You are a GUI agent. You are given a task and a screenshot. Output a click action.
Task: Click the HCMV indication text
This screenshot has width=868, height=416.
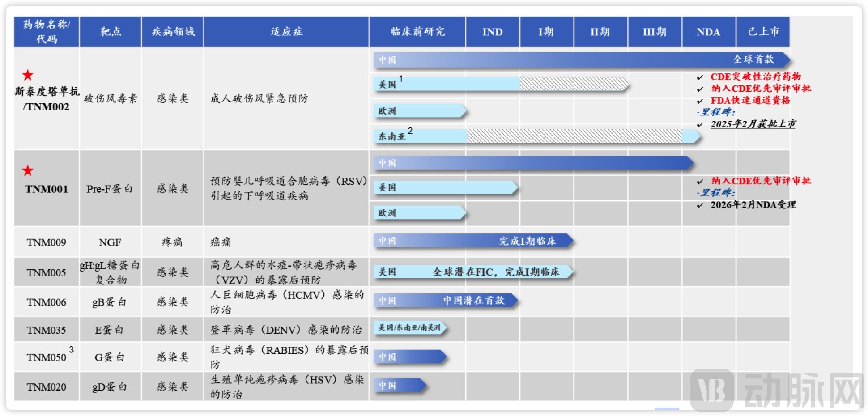click(287, 302)
